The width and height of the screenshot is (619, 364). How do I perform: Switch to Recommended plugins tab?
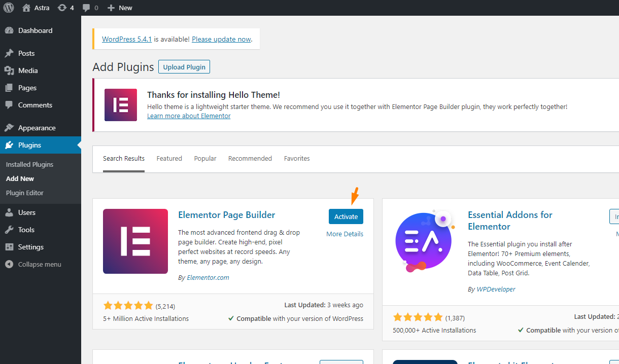(x=250, y=159)
